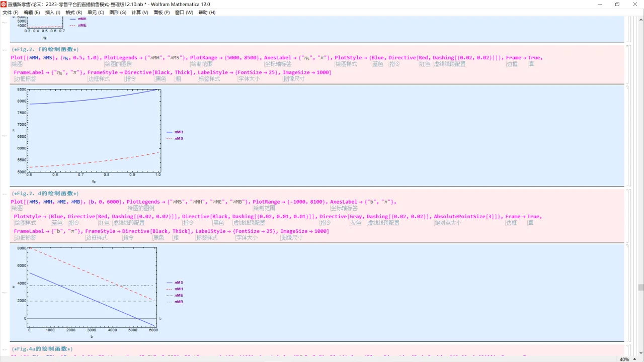Viewport: 644px width, 362px height.
Task: Click ImageSize → 1000 in the Fig.2 f code
Action: 306,72
